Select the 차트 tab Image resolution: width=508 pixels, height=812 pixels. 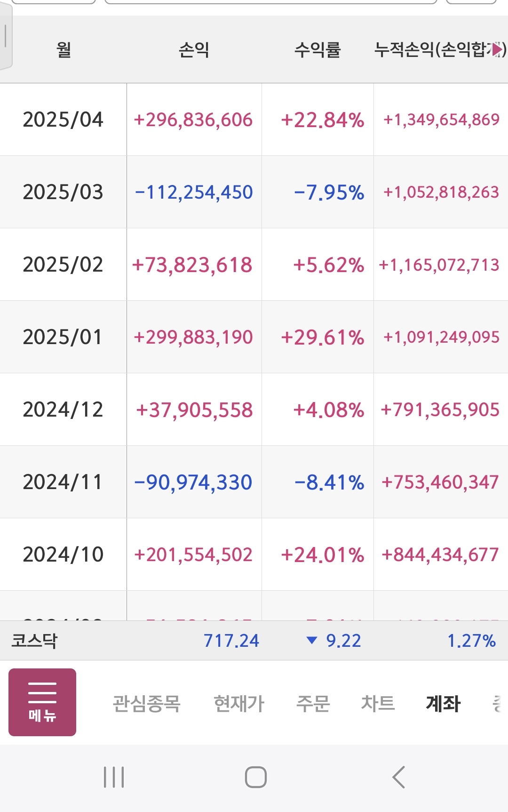[x=378, y=704]
